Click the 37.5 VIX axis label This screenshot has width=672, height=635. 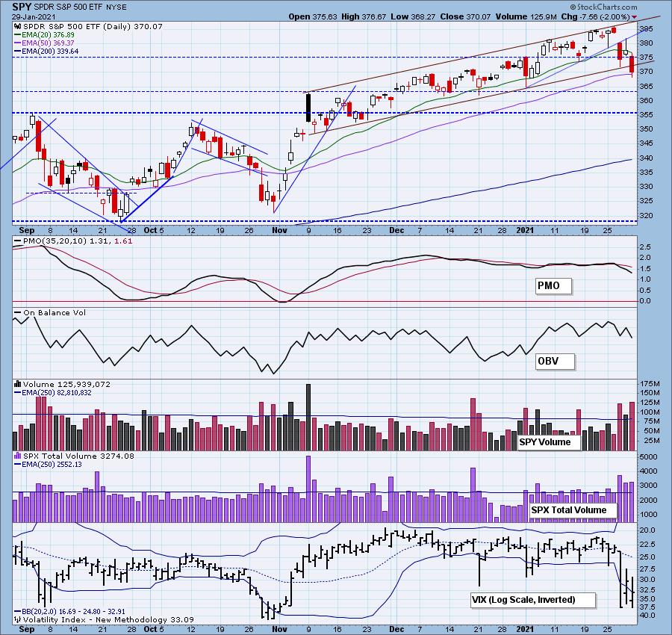coord(647,607)
